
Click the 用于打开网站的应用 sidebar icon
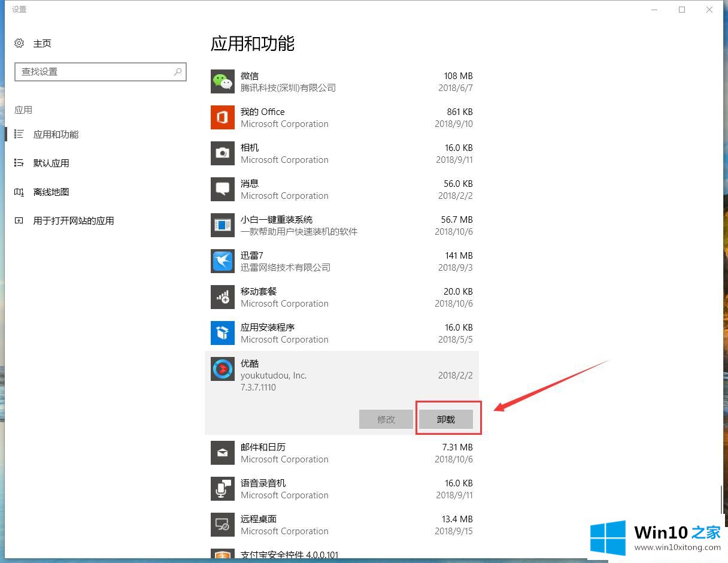19,220
